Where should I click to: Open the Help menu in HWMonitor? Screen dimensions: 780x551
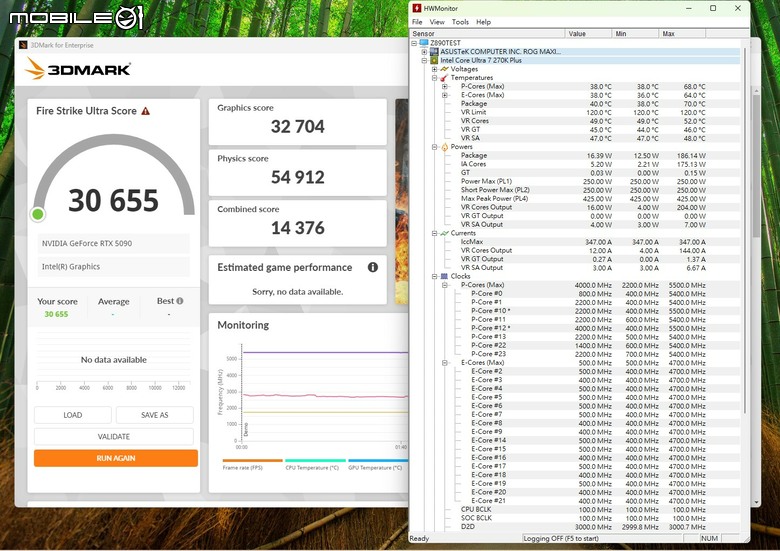click(484, 22)
